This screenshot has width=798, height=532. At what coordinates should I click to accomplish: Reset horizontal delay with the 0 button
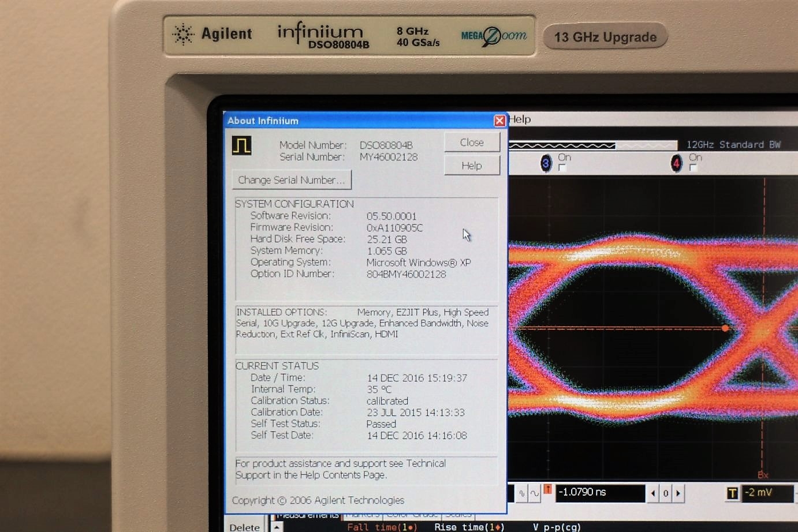[666, 493]
